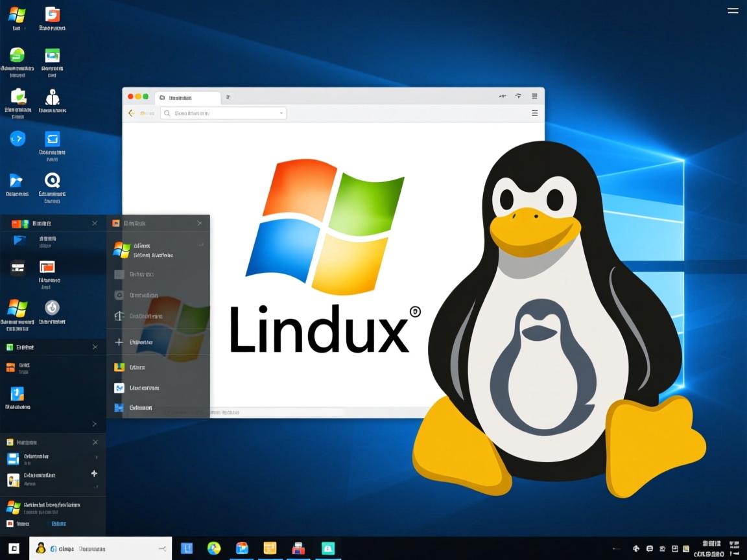This screenshot has height=560, width=747.
Task: Click the network icon in the system tray
Action: coord(663,548)
